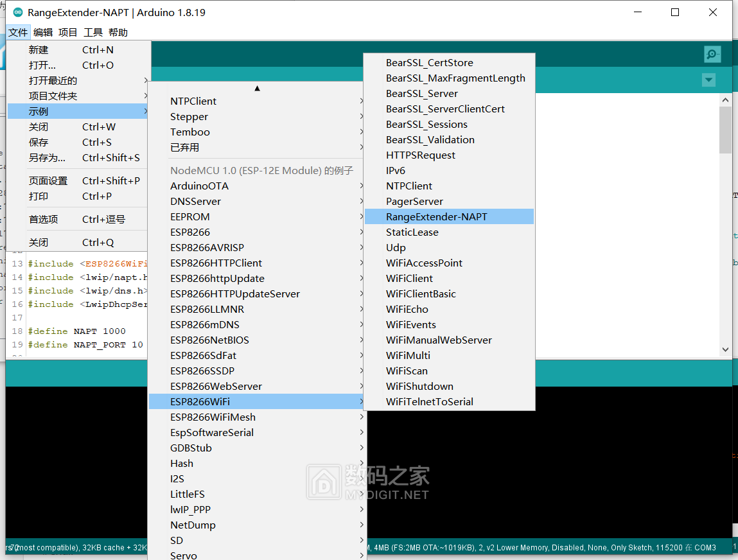738x560 pixels.
Task: Click status bar text ending in COM3
Action: tap(541, 548)
